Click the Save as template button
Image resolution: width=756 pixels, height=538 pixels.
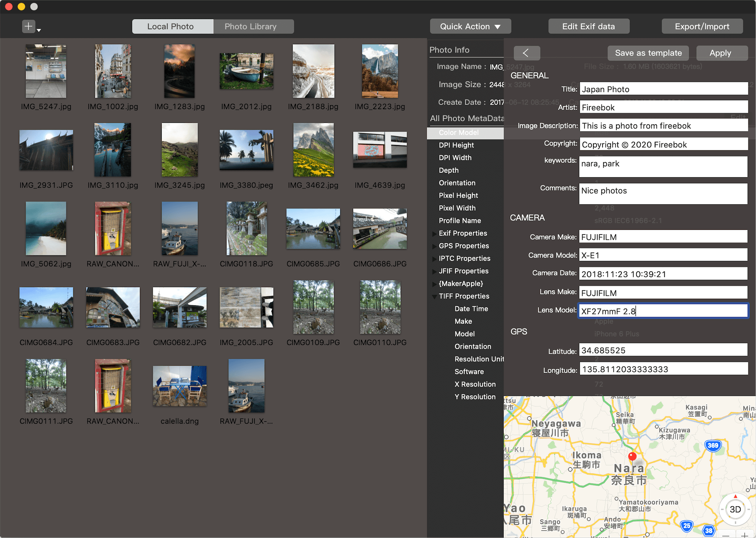648,53
